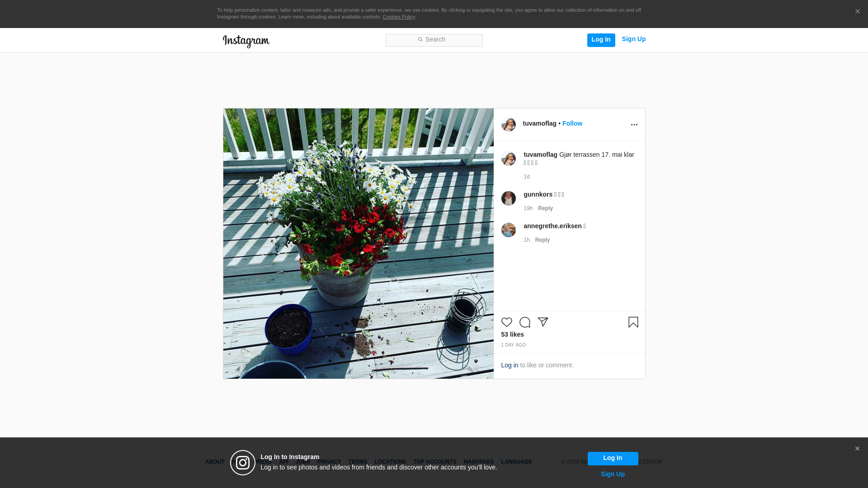Click the comment speech bubble icon
The image size is (868, 488).
[x=525, y=322]
